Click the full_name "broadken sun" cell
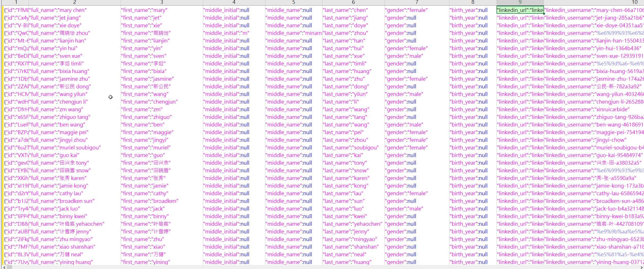The image size is (644, 269). [x=75, y=201]
